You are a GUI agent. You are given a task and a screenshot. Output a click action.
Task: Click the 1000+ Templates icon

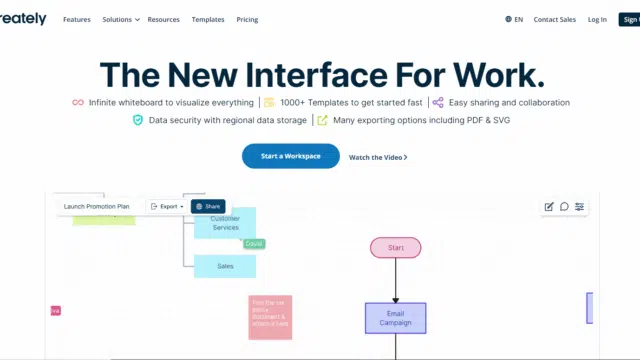click(269, 102)
